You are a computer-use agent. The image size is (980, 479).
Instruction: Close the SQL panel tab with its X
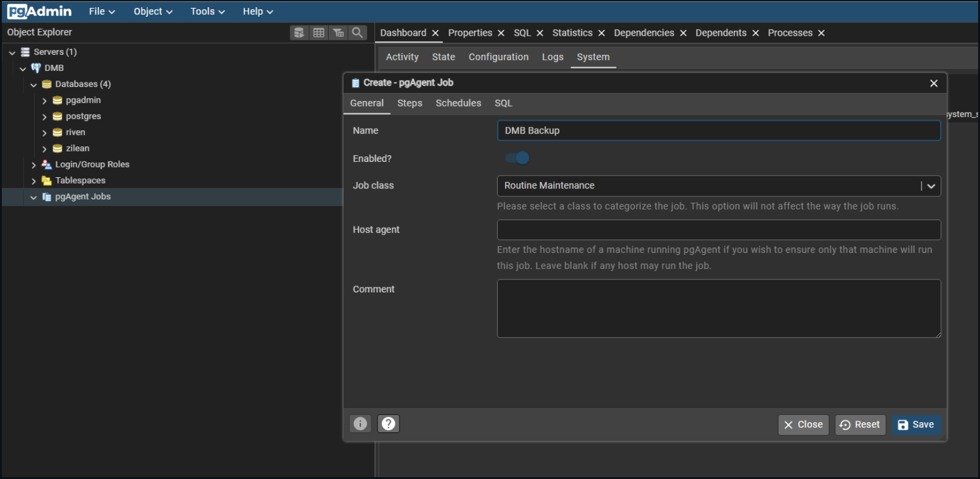click(540, 33)
